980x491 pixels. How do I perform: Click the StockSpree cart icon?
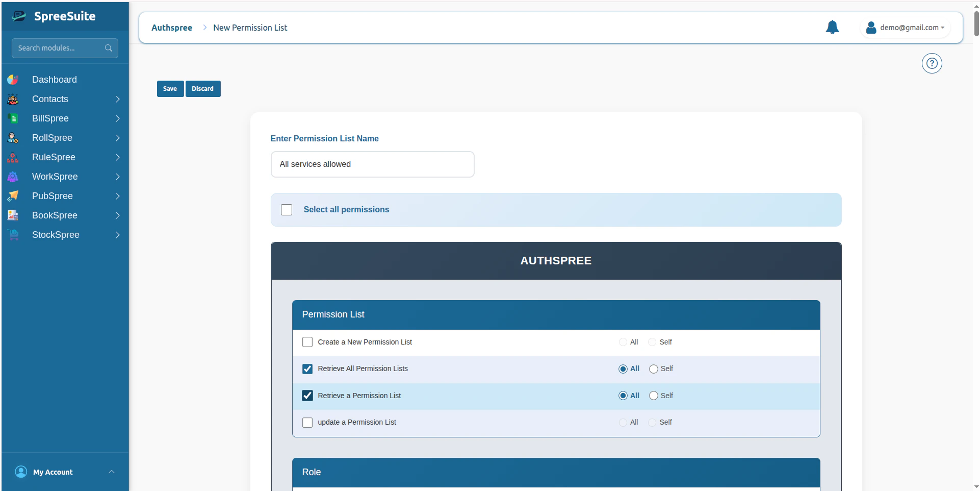point(13,235)
